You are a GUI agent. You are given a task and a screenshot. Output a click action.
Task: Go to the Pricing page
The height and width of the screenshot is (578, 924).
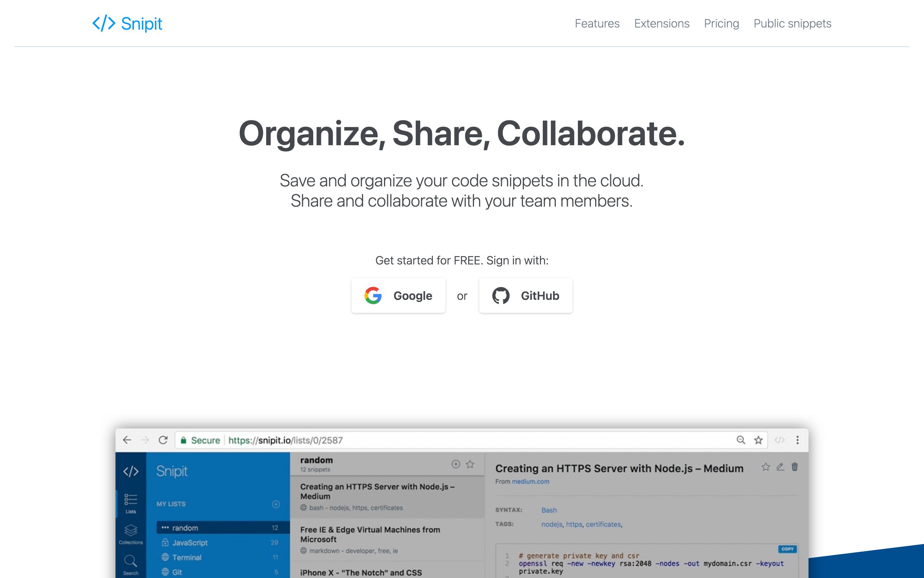click(721, 23)
